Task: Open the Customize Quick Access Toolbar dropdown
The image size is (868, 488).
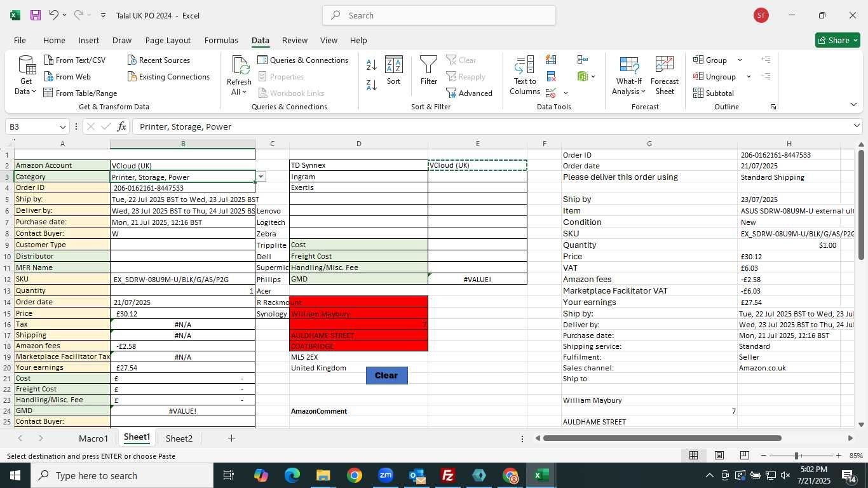Action: pos(104,15)
